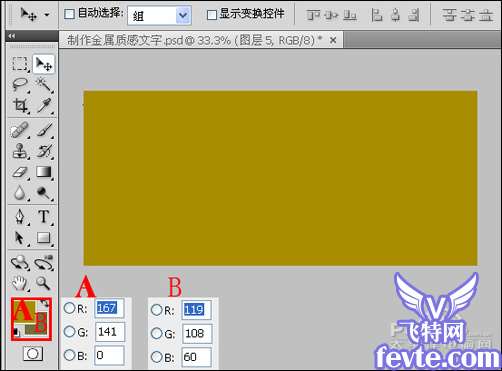Click the align left edges button
This screenshot has width=502, height=371.
377,15
